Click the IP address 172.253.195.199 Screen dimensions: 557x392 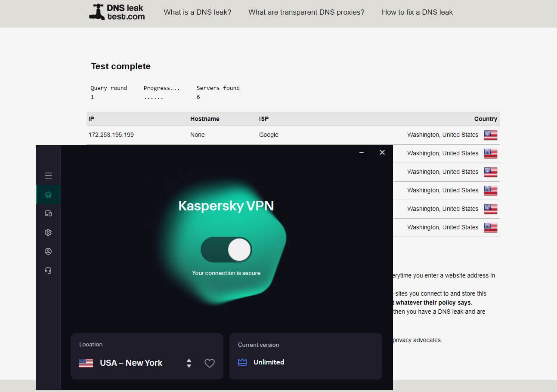(111, 135)
